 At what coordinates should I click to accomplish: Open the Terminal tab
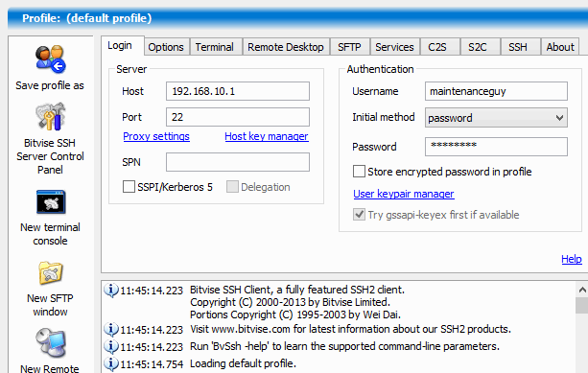215,47
